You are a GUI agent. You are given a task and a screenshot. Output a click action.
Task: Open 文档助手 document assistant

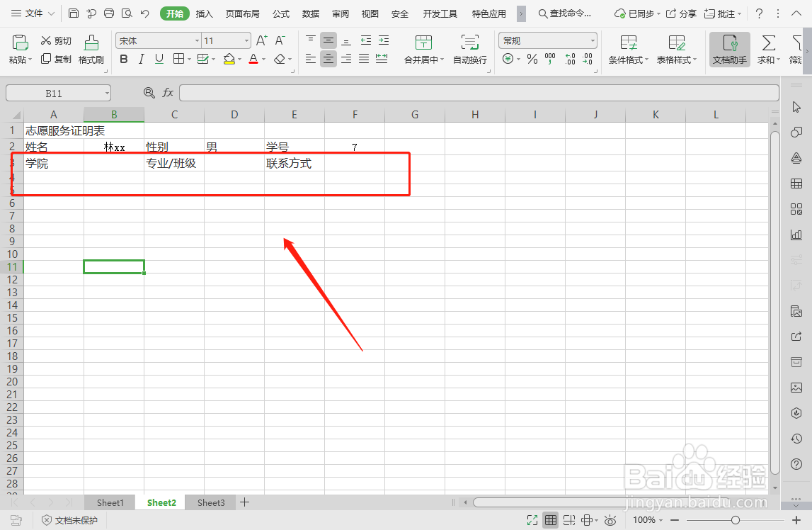728,50
